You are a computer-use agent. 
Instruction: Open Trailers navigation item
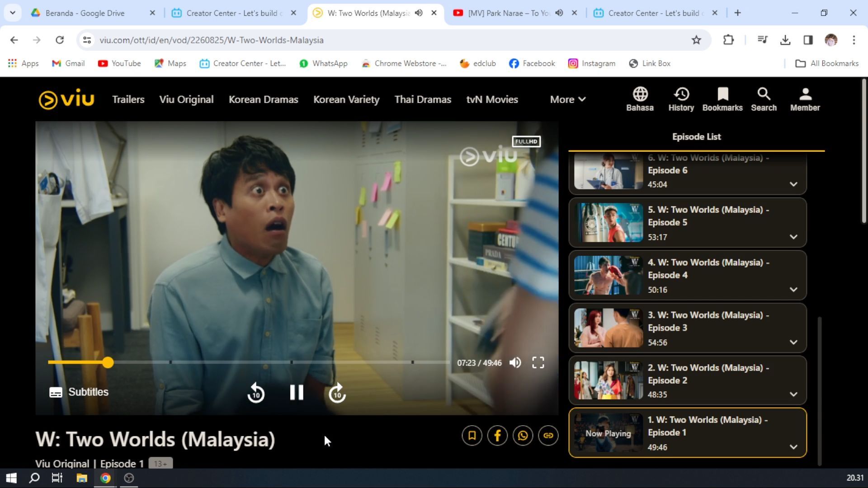[128, 99]
